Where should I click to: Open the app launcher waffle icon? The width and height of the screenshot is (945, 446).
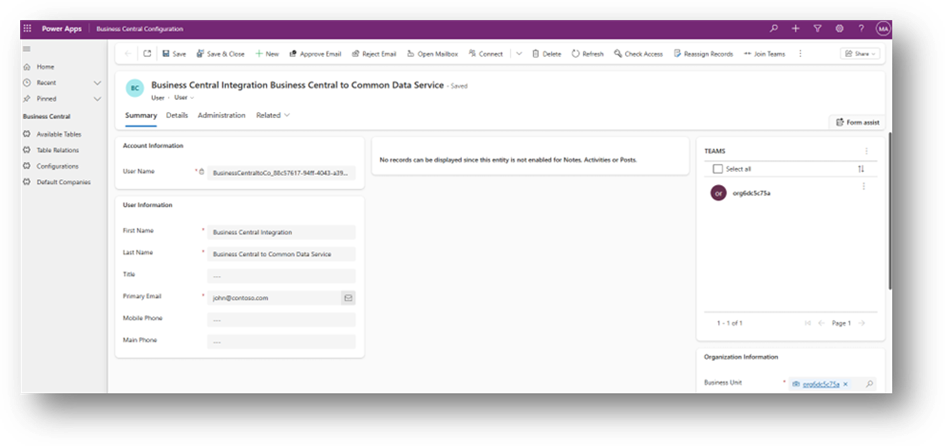(28, 28)
